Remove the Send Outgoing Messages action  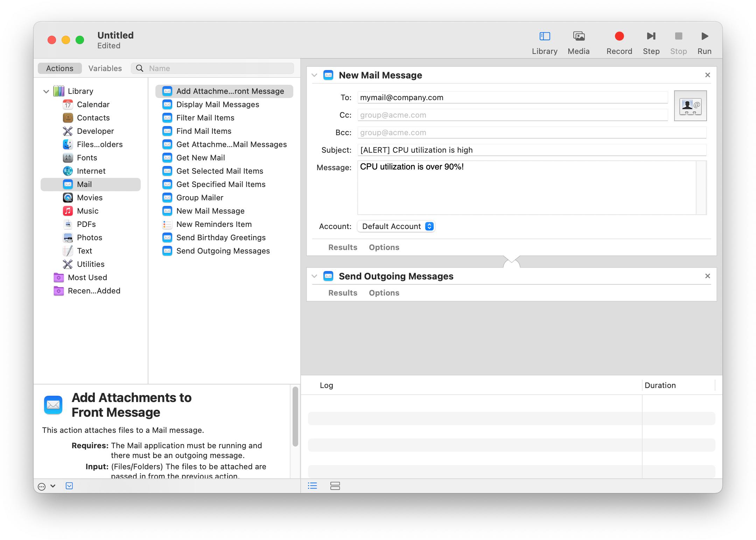click(707, 276)
